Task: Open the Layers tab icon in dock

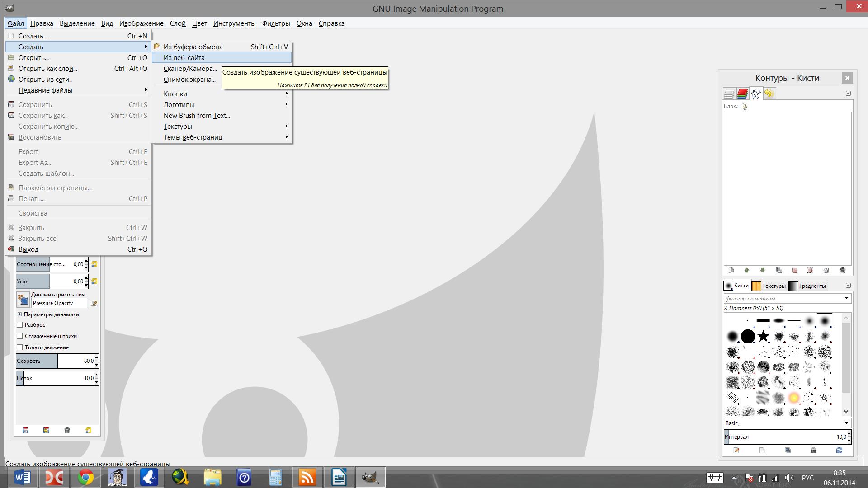Action: pyautogui.click(x=729, y=94)
